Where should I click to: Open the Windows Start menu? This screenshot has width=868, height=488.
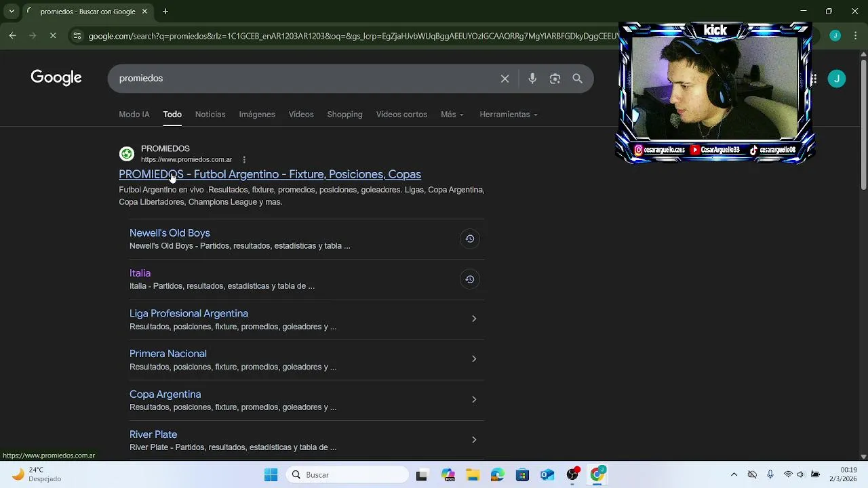pos(271,474)
